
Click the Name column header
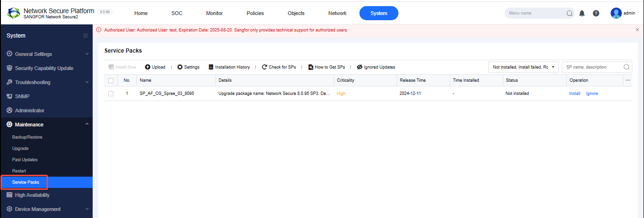(145, 80)
